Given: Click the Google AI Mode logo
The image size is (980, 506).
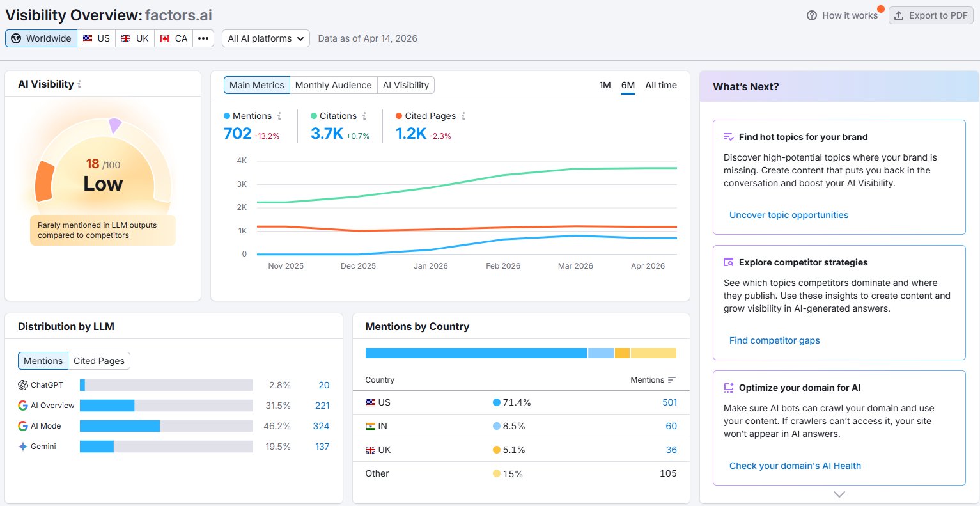Looking at the screenshot, I should [23, 426].
